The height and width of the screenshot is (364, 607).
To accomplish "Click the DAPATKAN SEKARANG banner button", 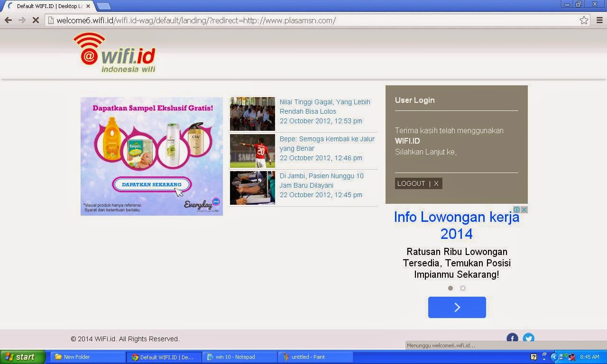I will pos(152,184).
